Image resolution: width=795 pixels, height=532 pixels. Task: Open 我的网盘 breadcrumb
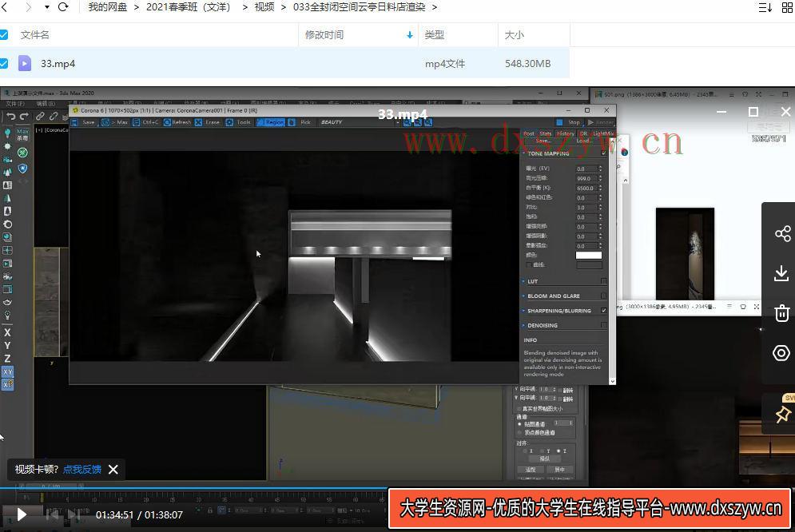108,7
